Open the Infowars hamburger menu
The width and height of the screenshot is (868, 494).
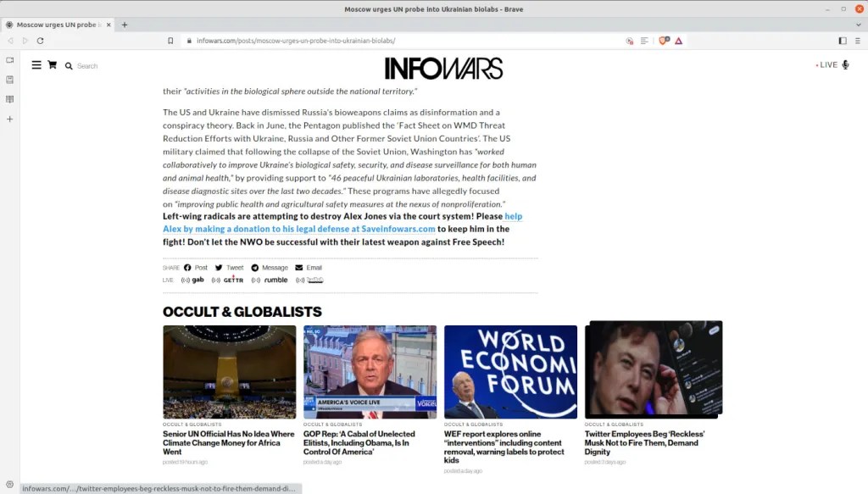[36, 65]
